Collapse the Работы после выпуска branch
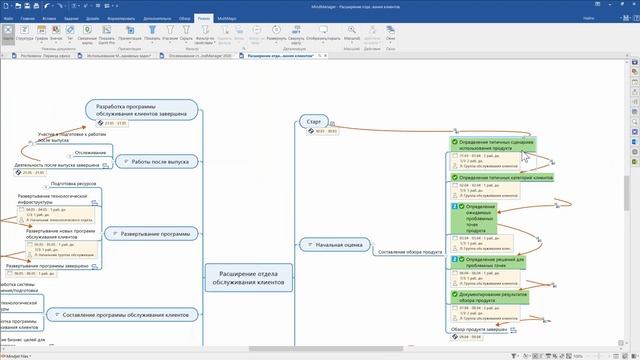This screenshot has width=640, height=360. coord(126,162)
